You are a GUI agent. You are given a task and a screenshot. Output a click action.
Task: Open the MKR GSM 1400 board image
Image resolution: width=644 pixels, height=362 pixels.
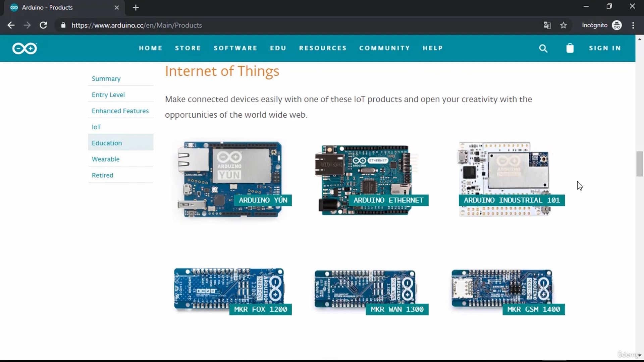coord(502,289)
